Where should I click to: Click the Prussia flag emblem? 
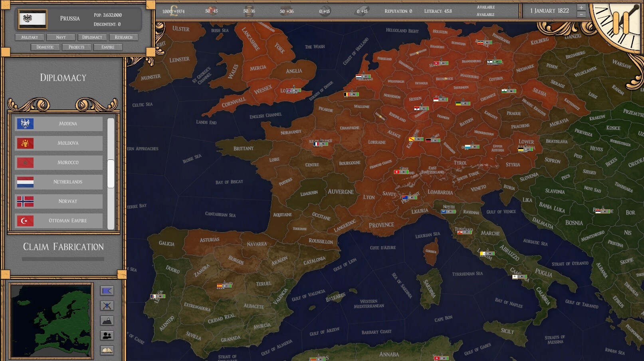coord(33,19)
